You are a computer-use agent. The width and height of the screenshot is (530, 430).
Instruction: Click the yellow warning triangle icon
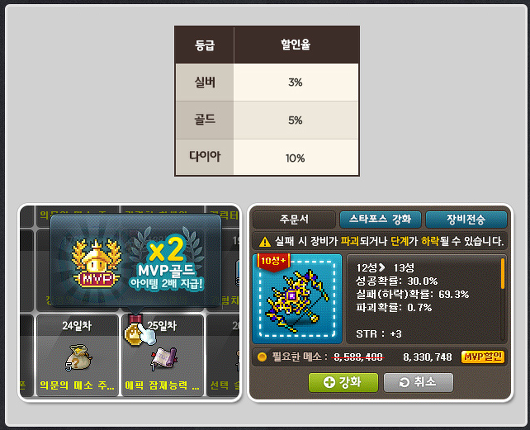coord(265,242)
